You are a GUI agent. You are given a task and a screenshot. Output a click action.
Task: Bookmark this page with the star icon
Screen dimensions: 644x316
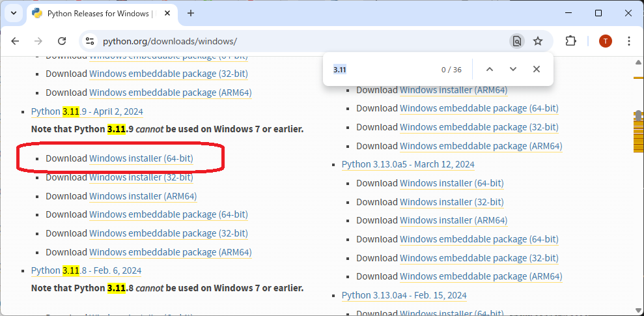[x=538, y=41]
